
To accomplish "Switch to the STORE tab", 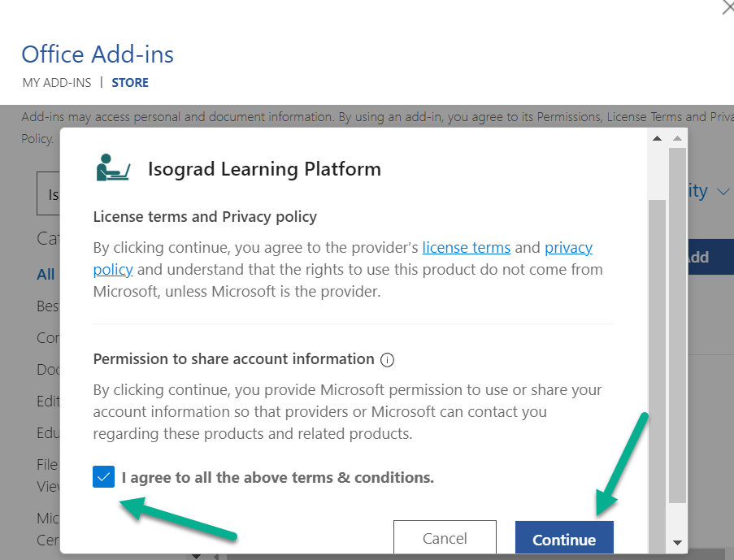I will pos(130,83).
